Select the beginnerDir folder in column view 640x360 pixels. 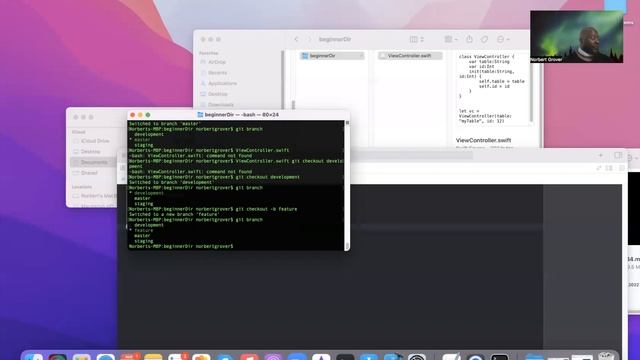coord(332,56)
